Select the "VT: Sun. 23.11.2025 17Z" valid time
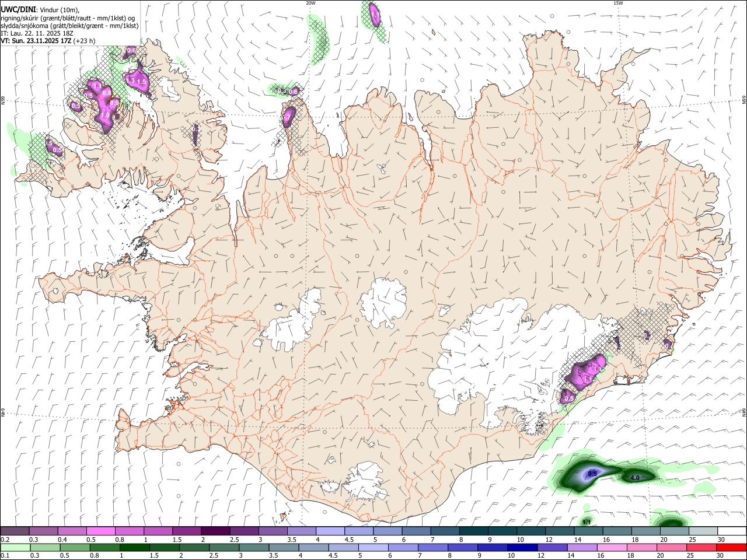The image size is (747, 560). [36, 41]
